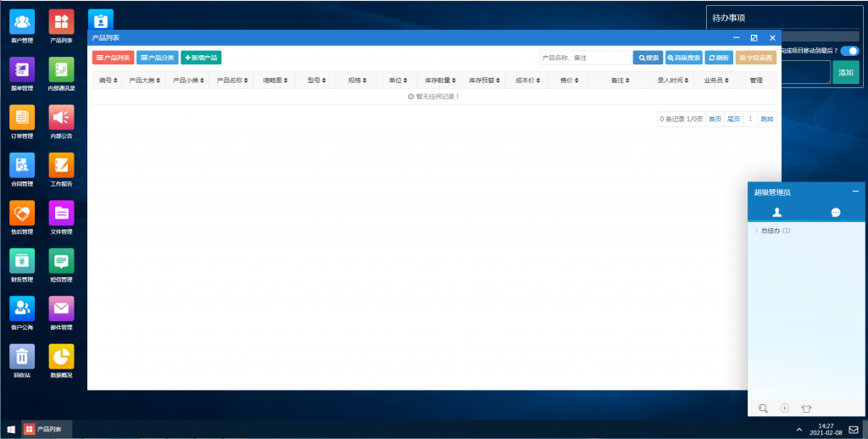The width and height of the screenshot is (868, 439).
Task: Click the 新增产品 button
Action: click(x=201, y=58)
